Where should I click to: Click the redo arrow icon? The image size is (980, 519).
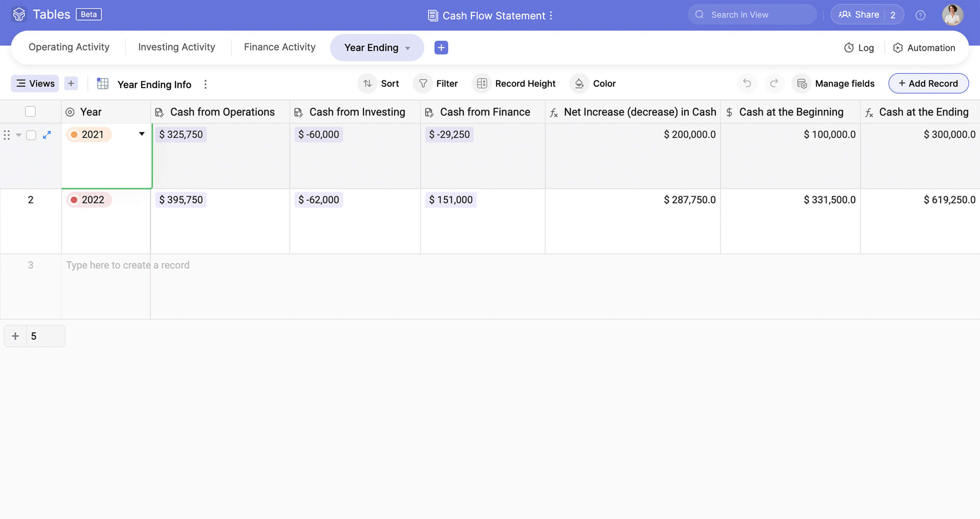click(774, 83)
